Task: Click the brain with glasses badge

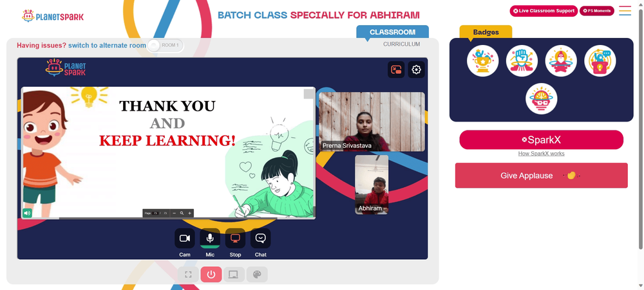Action: [542, 99]
